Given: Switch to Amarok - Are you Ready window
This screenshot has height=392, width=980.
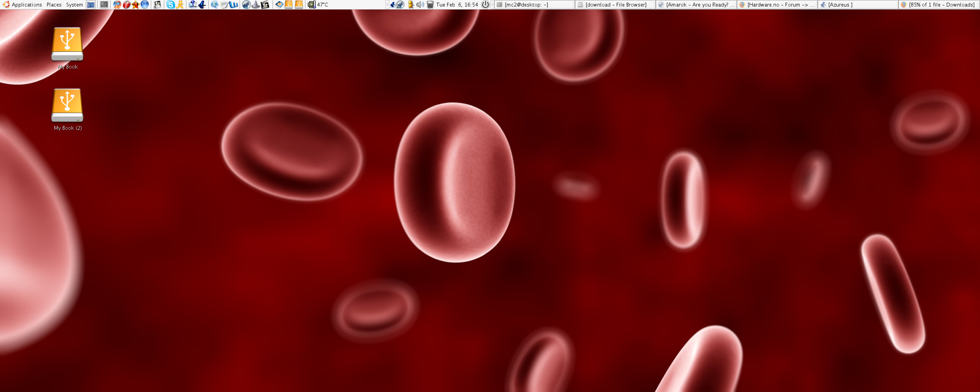Looking at the screenshot, I should pos(696,5).
